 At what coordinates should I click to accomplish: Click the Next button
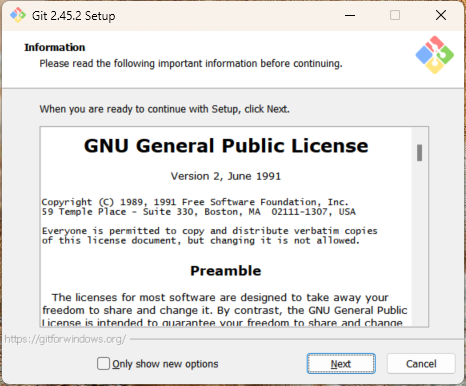(341, 364)
